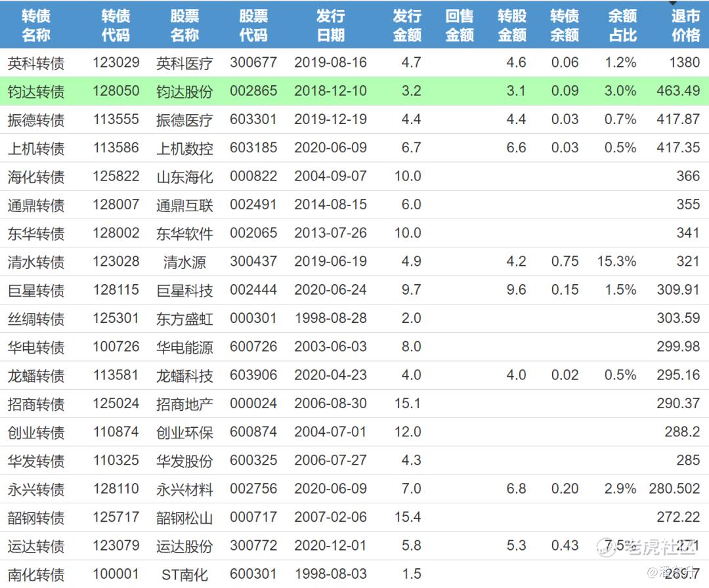This screenshot has width=709, height=588.
Task: Click stock name 巨星科技
Action: (x=184, y=291)
